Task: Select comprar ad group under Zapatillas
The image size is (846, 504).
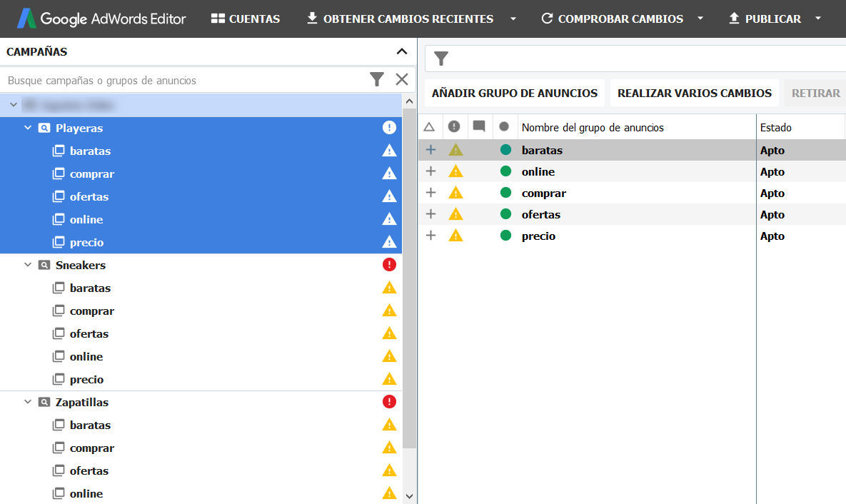Action: 91,448
